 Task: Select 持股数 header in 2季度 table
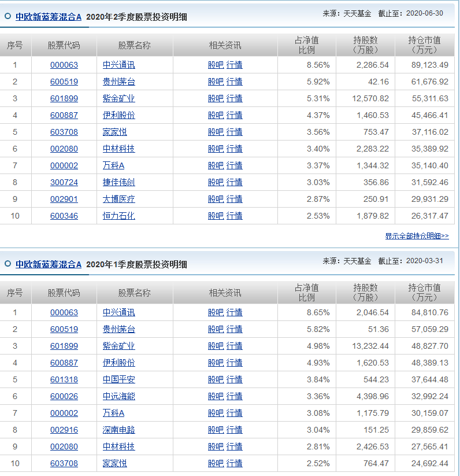pos(365,45)
